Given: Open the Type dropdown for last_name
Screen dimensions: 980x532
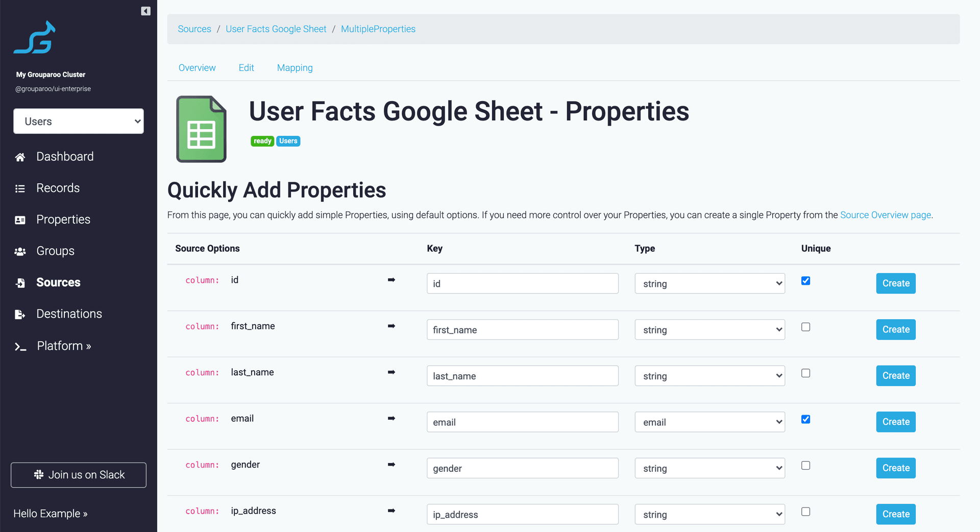Looking at the screenshot, I should pyautogui.click(x=709, y=376).
